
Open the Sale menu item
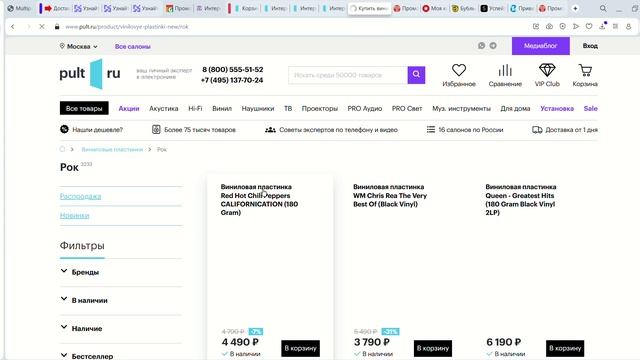pos(591,109)
